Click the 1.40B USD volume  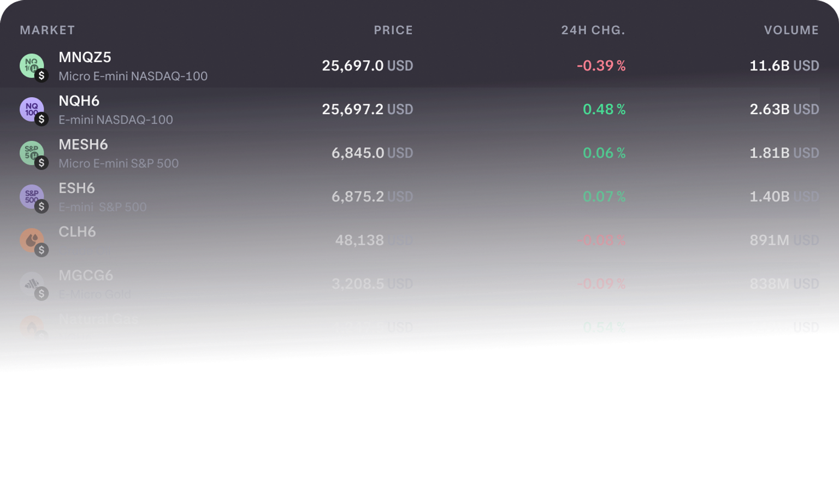coord(784,197)
